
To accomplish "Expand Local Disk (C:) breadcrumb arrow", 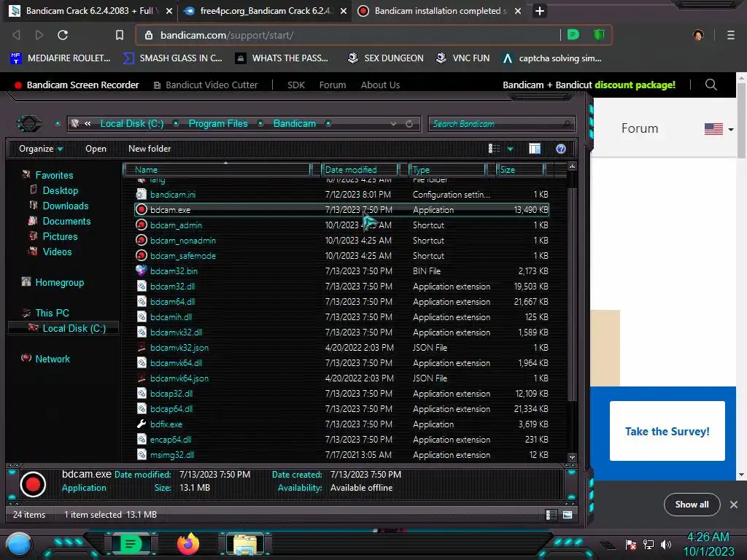I will (176, 124).
